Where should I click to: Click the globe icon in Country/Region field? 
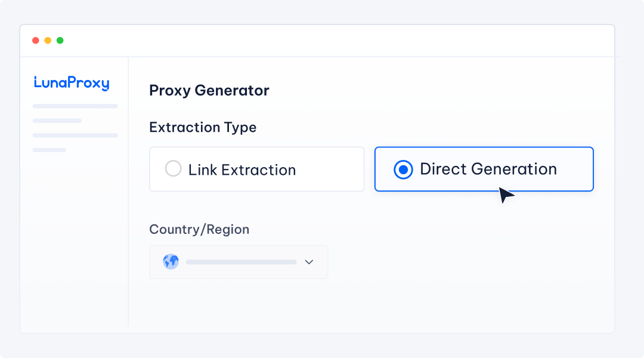point(171,262)
